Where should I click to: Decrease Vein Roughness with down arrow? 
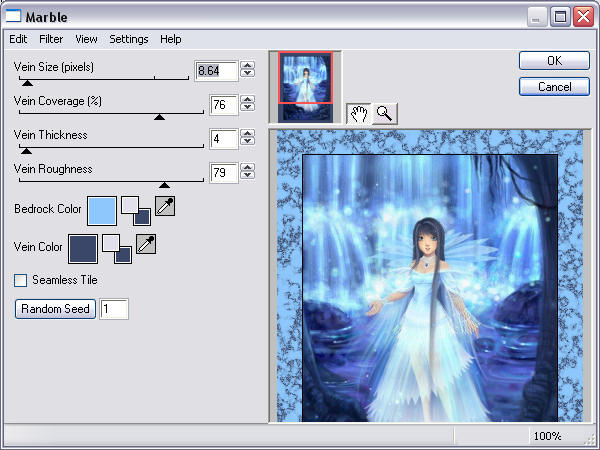(248, 175)
